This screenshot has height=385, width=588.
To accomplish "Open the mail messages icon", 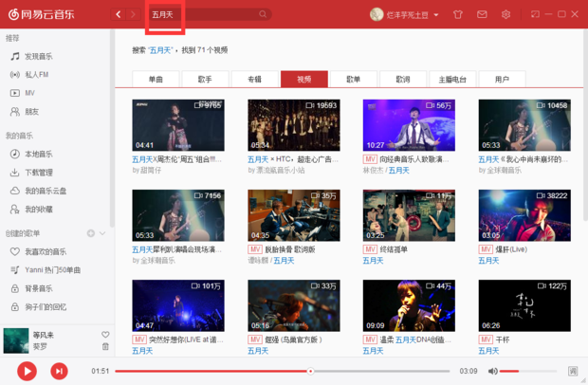I will pos(482,14).
